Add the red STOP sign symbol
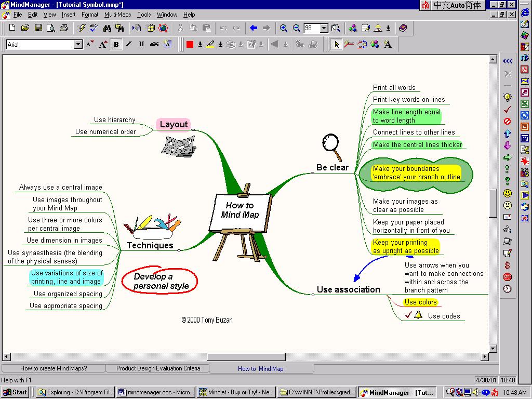Image resolution: width=532 pixels, height=399 pixels. pos(507,277)
